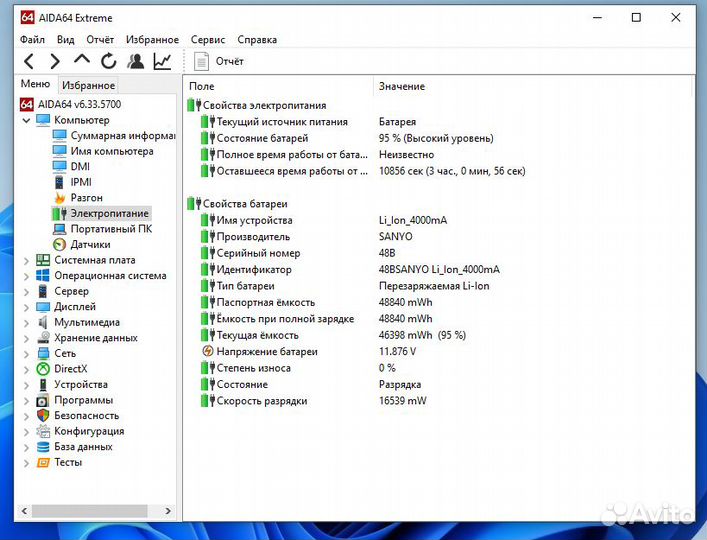Expand the Операционная система node

pos(26,276)
